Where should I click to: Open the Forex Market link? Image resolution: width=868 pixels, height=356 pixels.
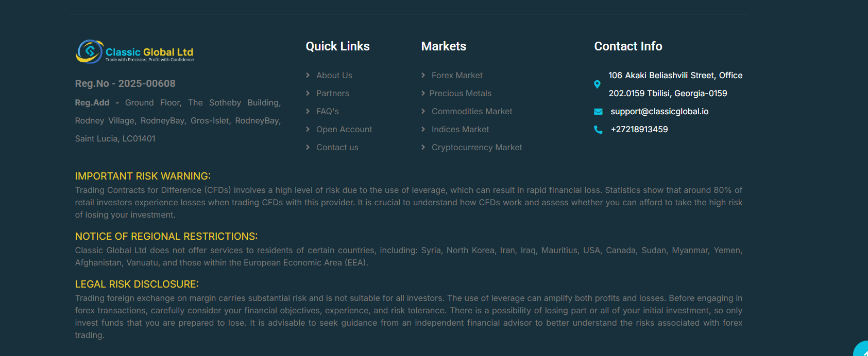[457, 76]
